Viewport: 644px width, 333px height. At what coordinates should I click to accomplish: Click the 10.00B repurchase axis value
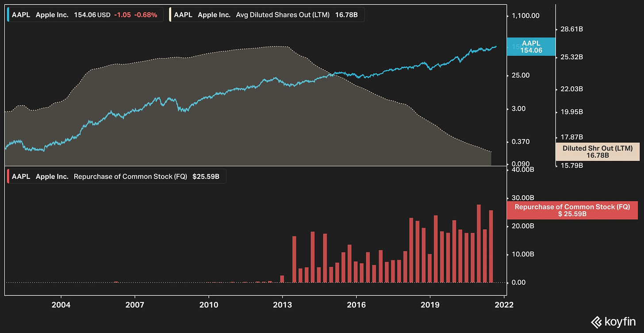pos(523,254)
